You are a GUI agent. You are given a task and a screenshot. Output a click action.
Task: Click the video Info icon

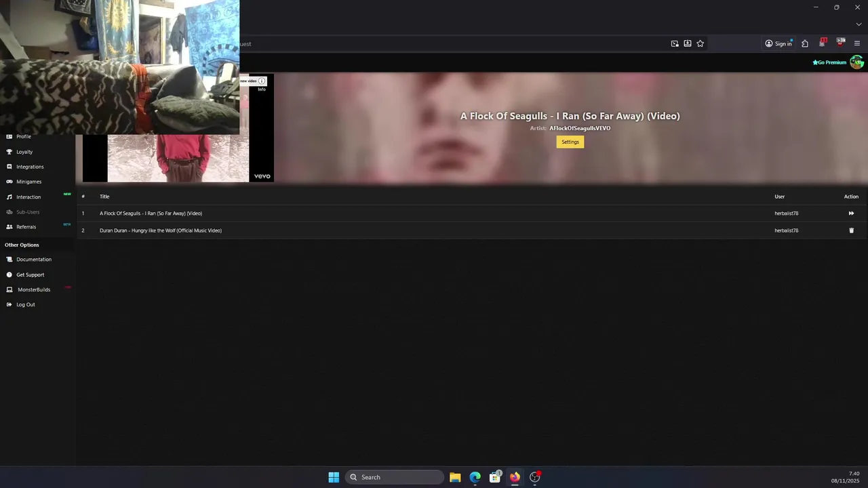262,81
